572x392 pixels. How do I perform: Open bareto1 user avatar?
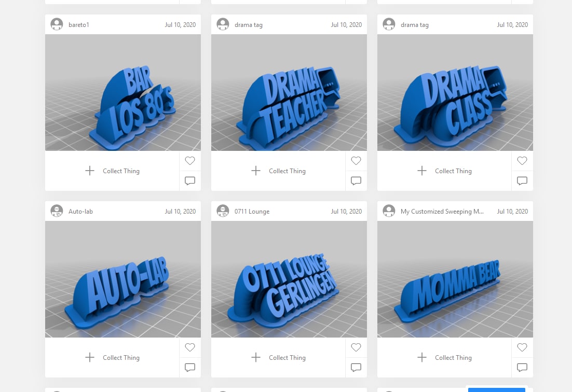tap(57, 24)
